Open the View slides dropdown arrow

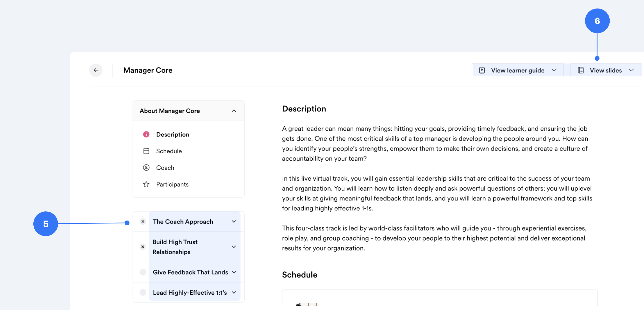point(632,70)
